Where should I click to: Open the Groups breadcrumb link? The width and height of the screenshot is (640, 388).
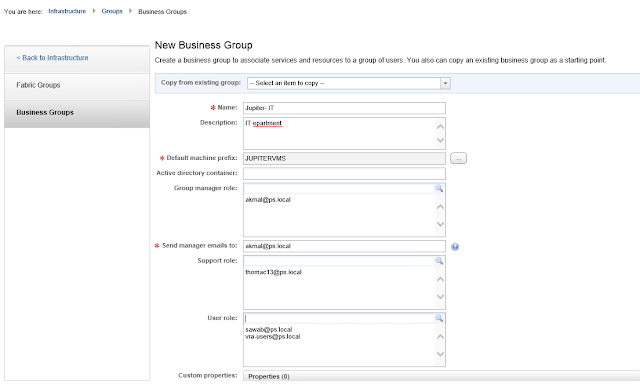(112, 11)
